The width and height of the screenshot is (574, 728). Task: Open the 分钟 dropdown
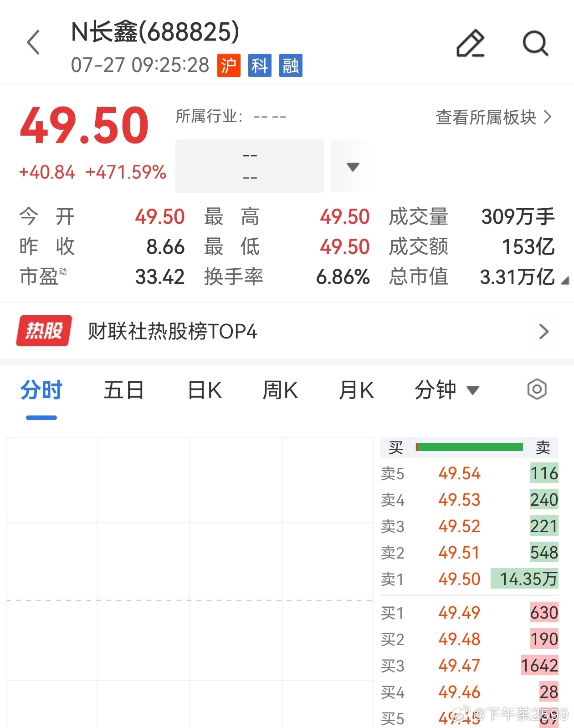pos(446,390)
